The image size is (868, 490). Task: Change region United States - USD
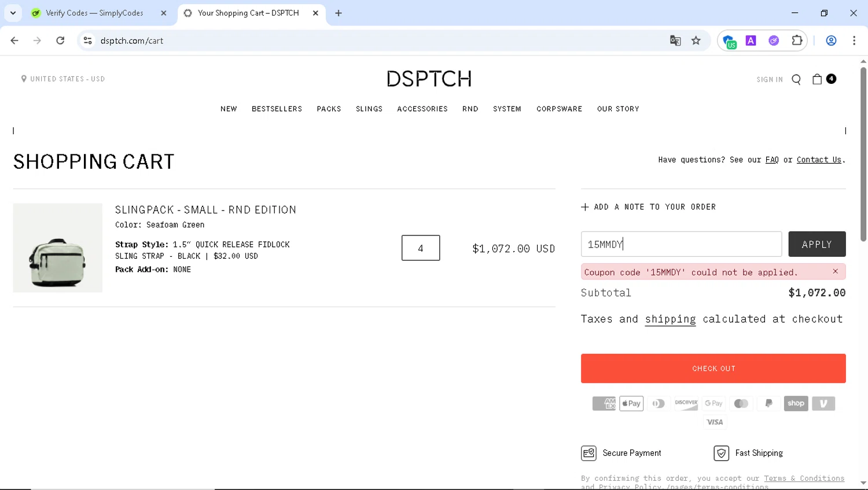pyautogui.click(x=63, y=79)
